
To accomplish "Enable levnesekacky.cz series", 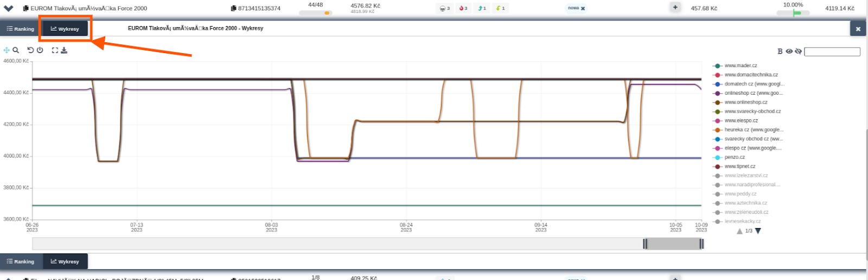I will click(x=737, y=222).
